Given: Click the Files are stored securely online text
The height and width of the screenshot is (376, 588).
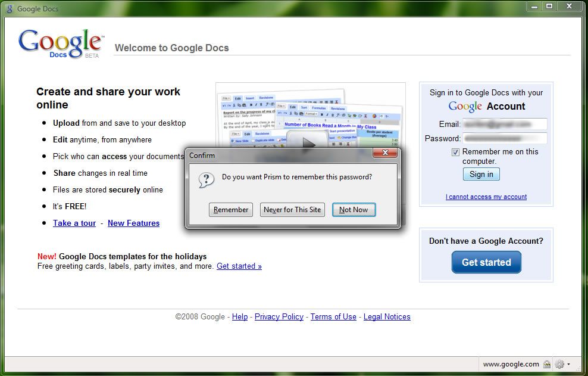Looking at the screenshot, I should (x=108, y=189).
